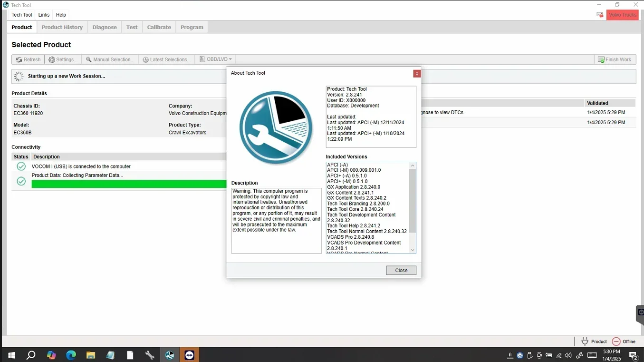Click green check next to Product Data row
Image resolution: width=644 pixels, height=362 pixels.
(x=21, y=181)
